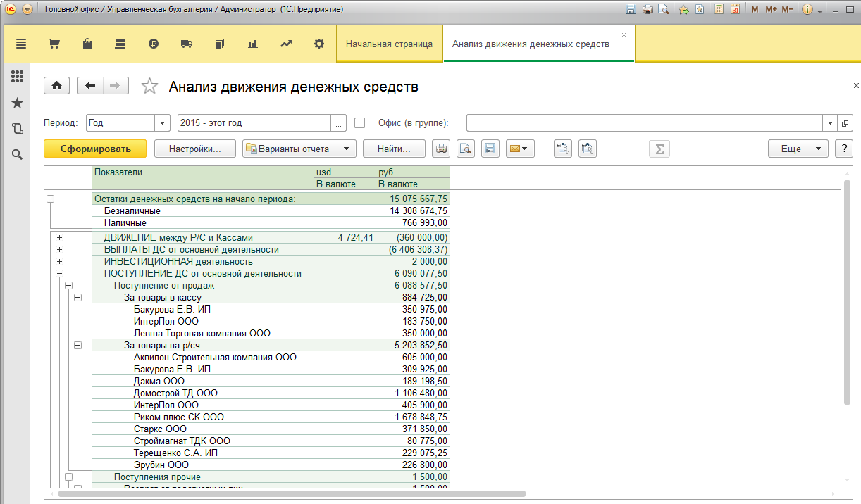Open the Офис (в группе) dropdown arrow
Screen dimensions: 861x504
(830, 122)
